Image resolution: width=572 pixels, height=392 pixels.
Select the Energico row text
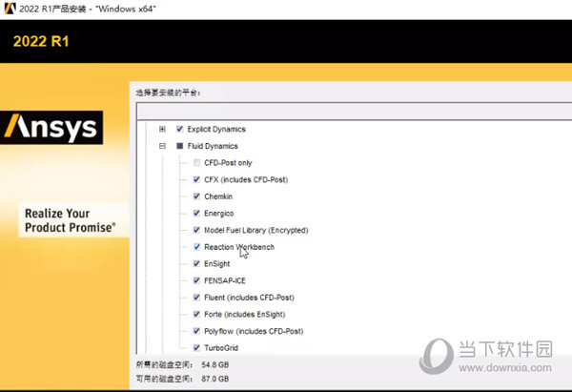pos(219,213)
